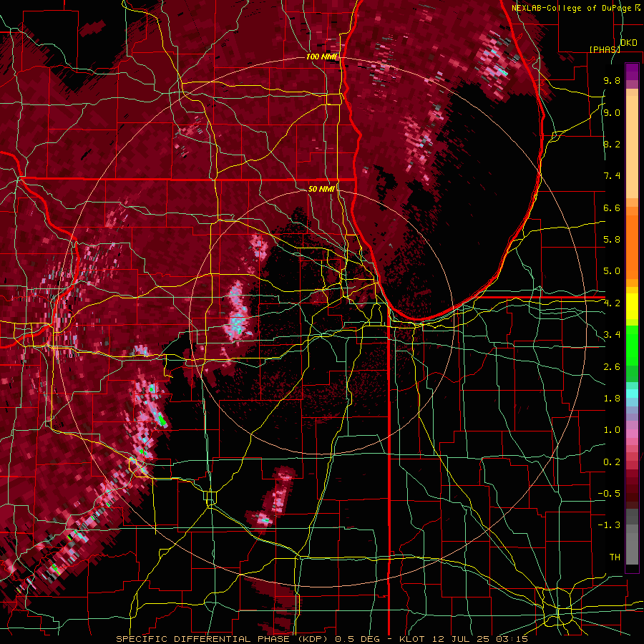Pick the dark orange band on the color scale

pyautogui.click(x=632, y=246)
